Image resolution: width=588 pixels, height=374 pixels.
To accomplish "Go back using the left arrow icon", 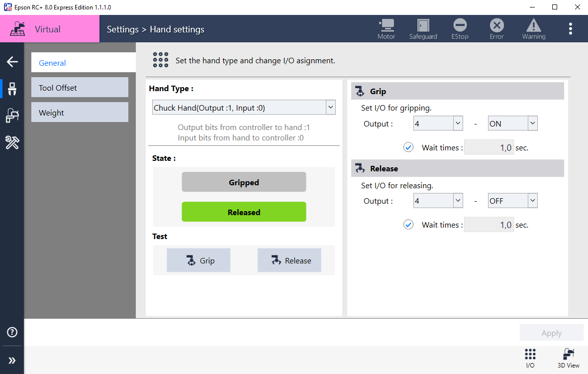I will click(12, 62).
